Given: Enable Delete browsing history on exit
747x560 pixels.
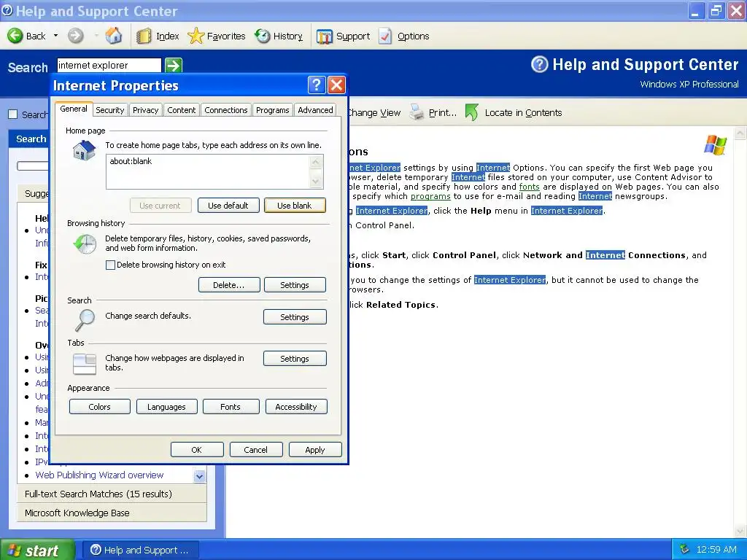Looking at the screenshot, I should point(110,265).
